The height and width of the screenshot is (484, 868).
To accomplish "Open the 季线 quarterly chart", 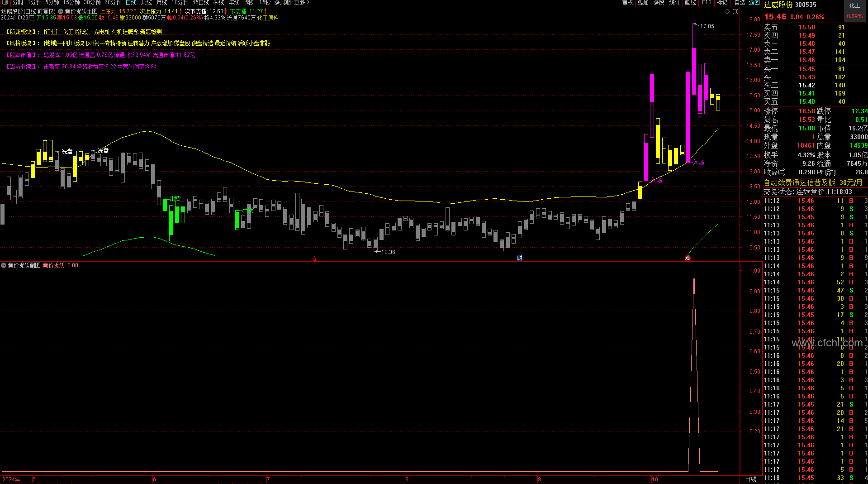I will [219, 3].
